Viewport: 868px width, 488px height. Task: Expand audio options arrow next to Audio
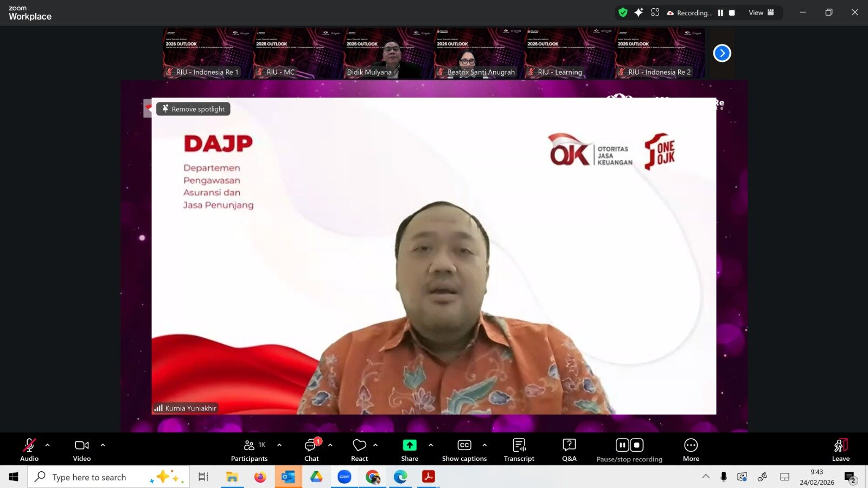point(48,445)
